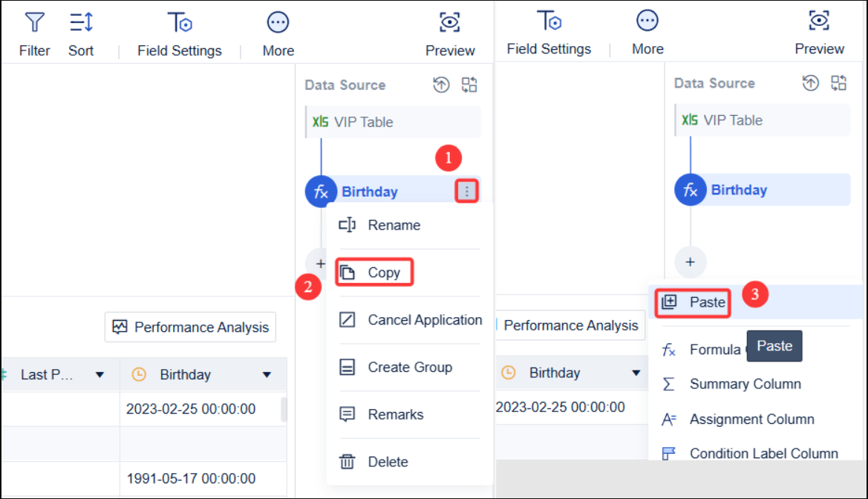Click the history restore icon in right Data Source
This screenshot has height=499, width=868.
pos(810,83)
